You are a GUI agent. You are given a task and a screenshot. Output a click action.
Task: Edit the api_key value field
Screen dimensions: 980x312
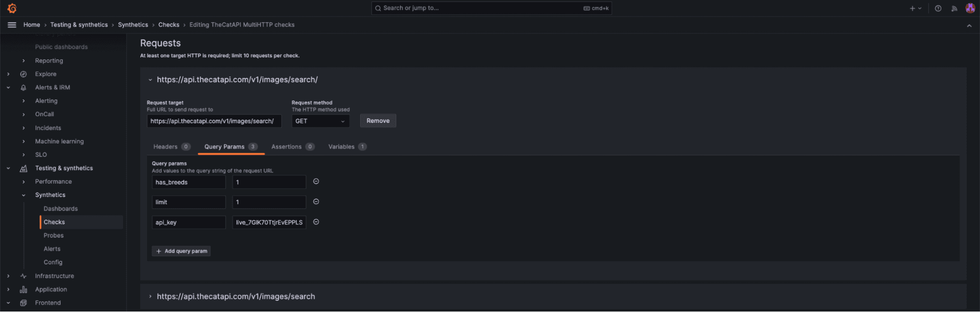tap(269, 222)
